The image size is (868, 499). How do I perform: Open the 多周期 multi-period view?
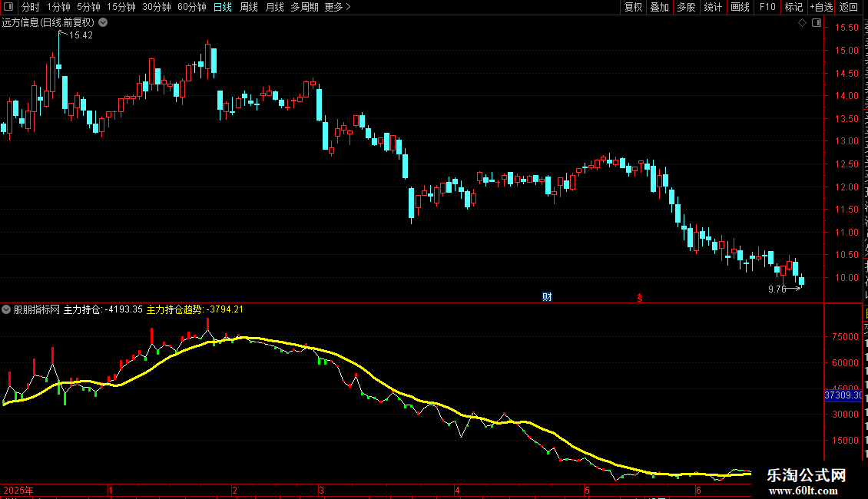(304, 7)
